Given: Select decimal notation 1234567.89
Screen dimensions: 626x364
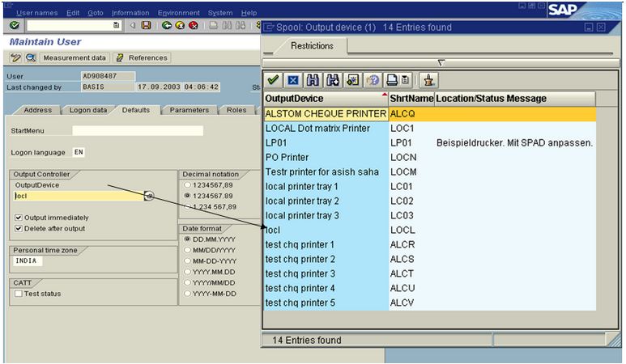Looking at the screenshot, I should (187, 196).
